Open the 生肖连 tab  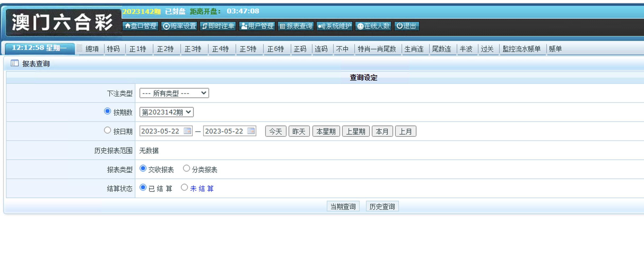point(414,49)
